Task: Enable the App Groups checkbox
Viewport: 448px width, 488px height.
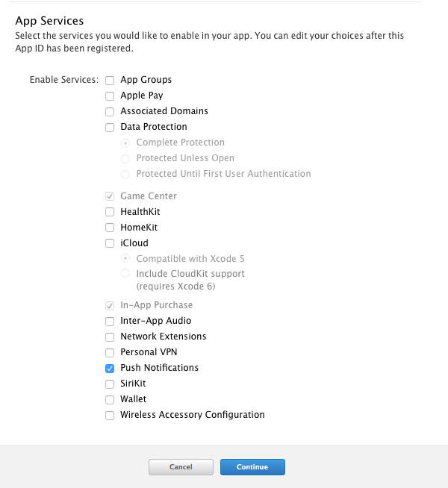Action: (110, 81)
